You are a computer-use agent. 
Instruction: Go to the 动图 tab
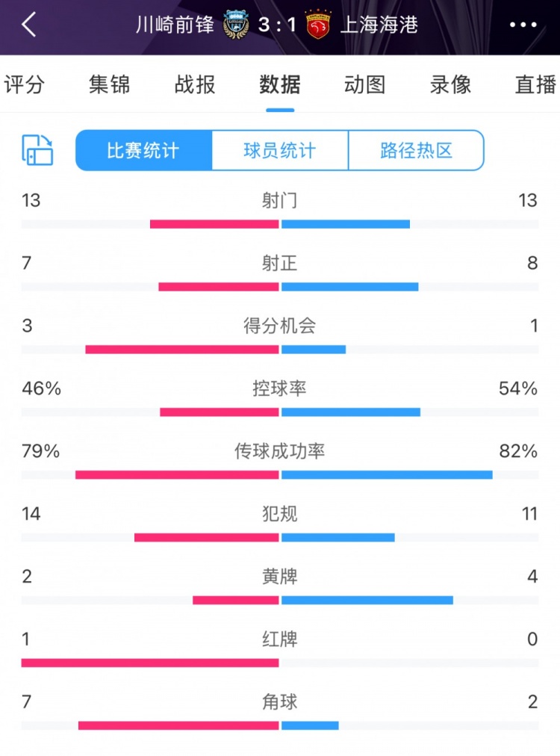click(x=365, y=84)
